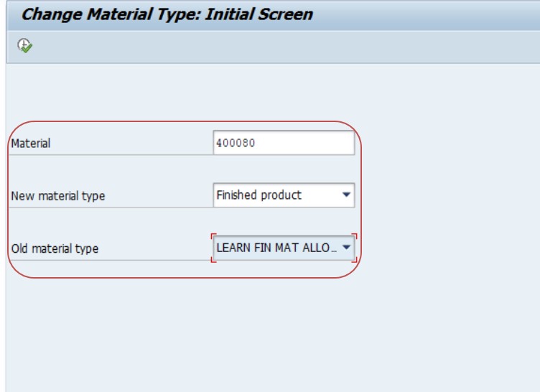Click into the Material number field
540x392 pixels.
click(x=284, y=143)
